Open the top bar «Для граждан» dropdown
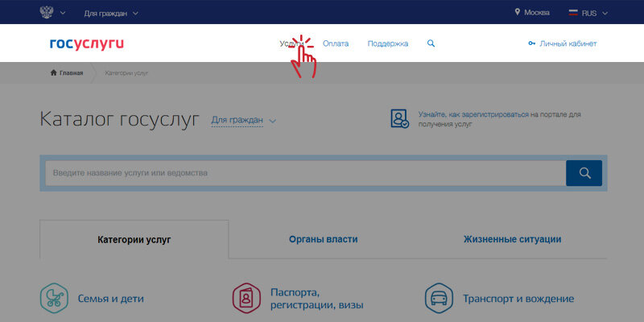The height and width of the screenshot is (322, 644). click(x=111, y=13)
